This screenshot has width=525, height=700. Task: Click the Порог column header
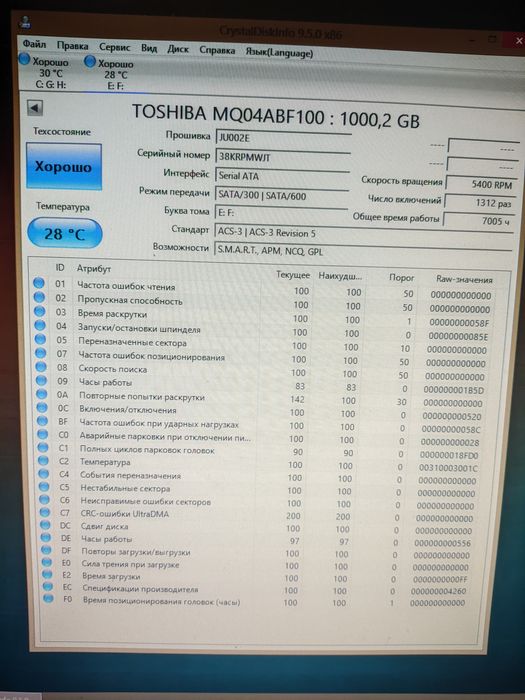coord(401,277)
